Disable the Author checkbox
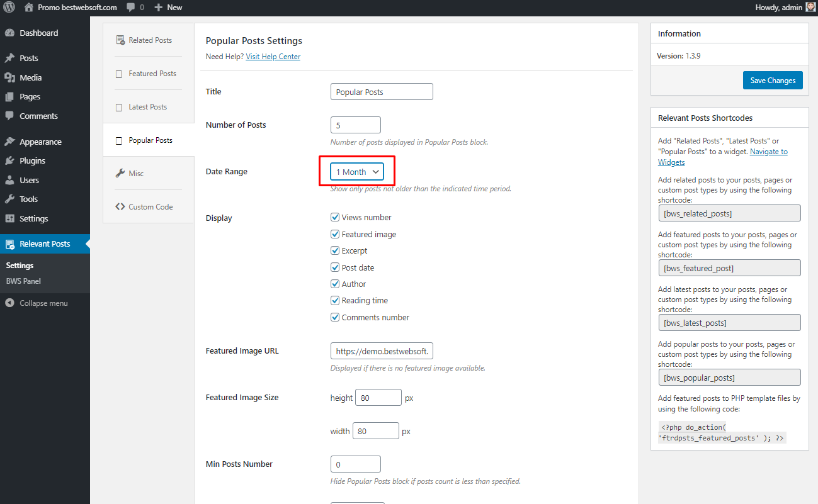 (335, 284)
